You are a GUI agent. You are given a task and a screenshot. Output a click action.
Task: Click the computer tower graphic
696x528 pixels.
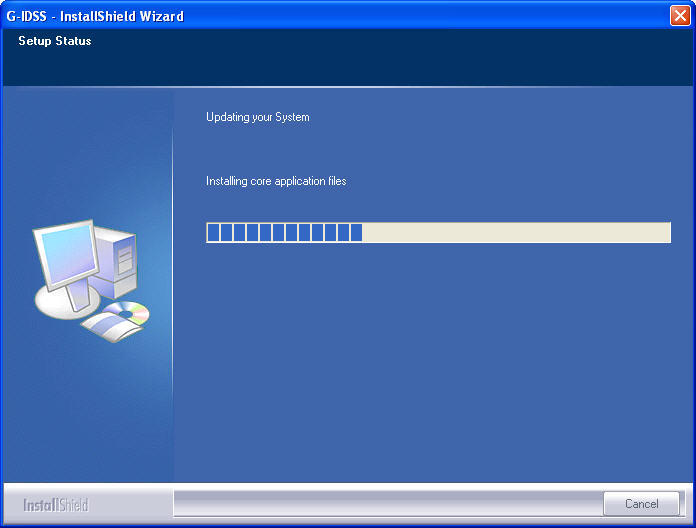click(121, 262)
